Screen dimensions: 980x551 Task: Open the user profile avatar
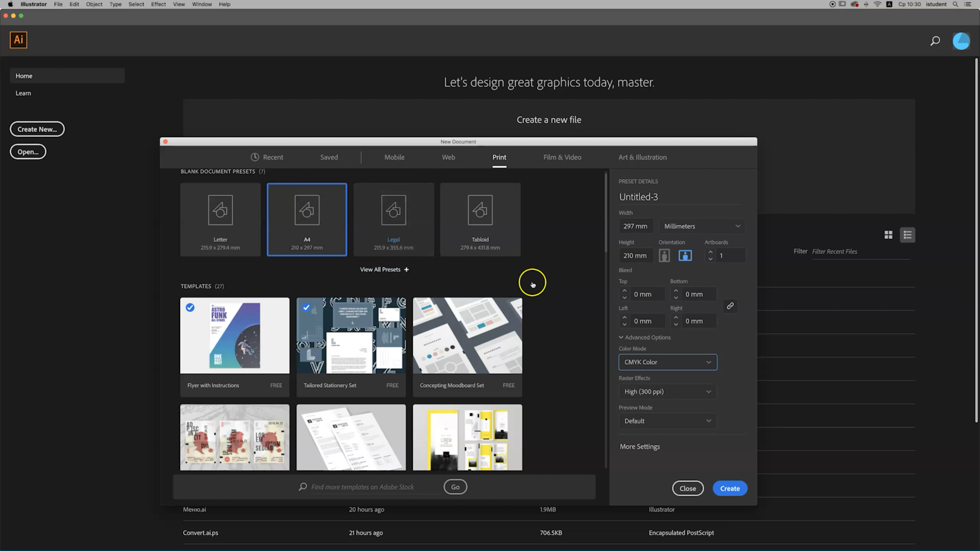pos(961,41)
